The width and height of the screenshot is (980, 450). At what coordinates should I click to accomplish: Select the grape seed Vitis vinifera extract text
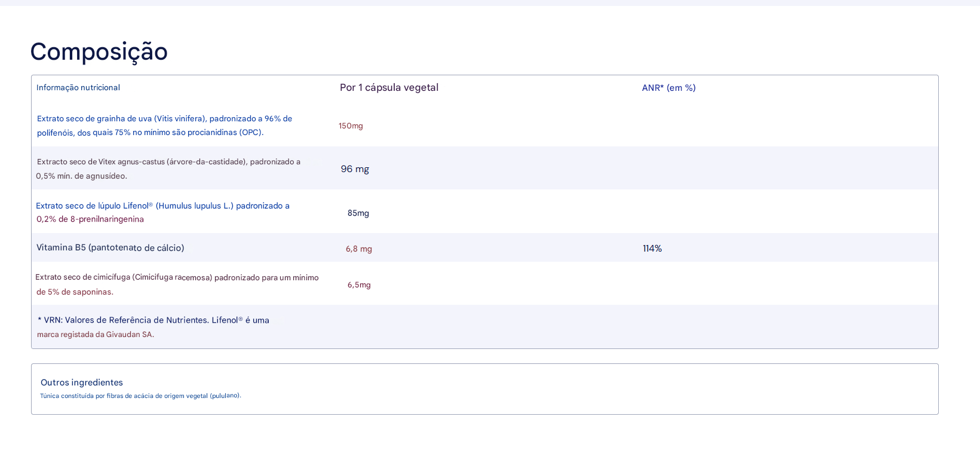(x=164, y=125)
